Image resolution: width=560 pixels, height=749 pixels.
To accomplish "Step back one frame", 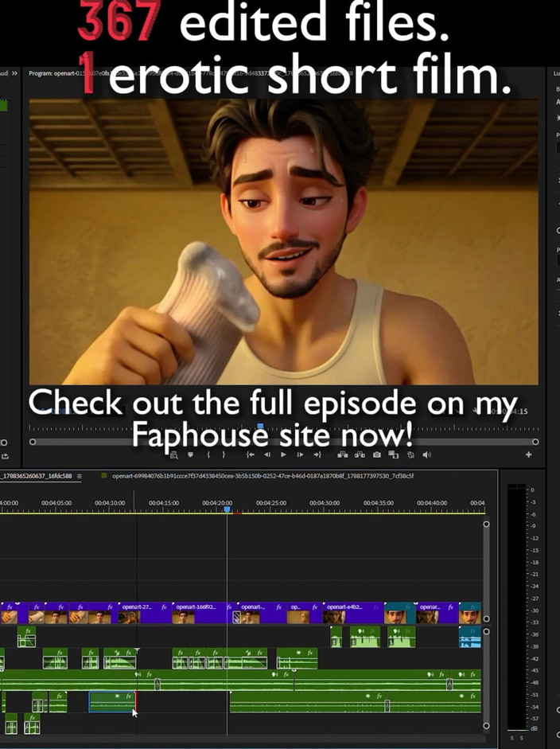I will [x=267, y=454].
